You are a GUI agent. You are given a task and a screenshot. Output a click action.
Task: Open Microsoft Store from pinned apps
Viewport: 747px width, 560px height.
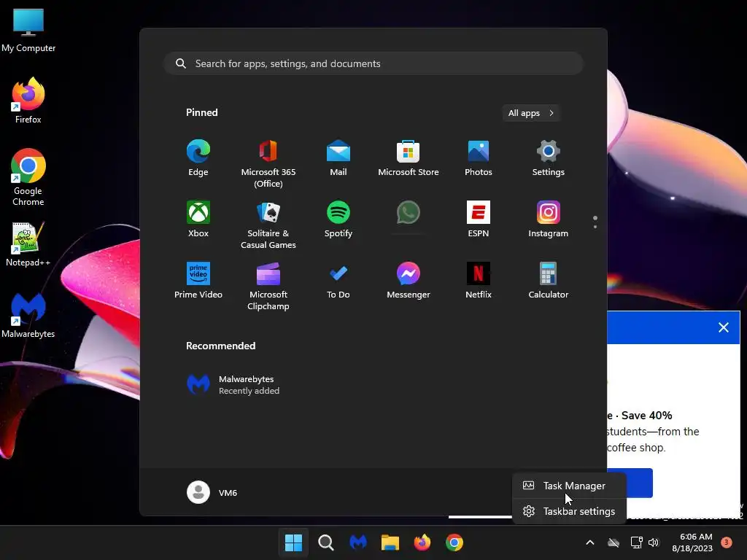click(x=409, y=158)
